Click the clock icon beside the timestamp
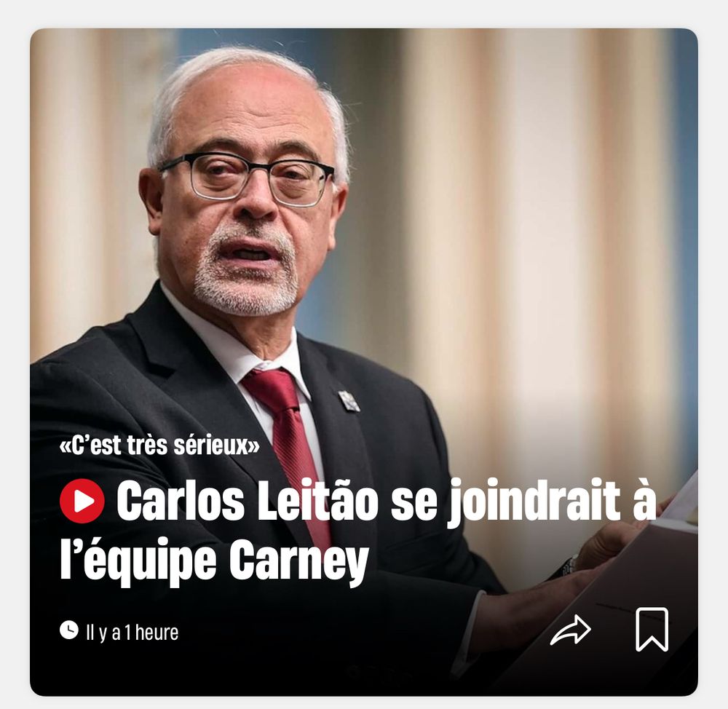The width and height of the screenshot is (728, 709). tap(68, 630)
